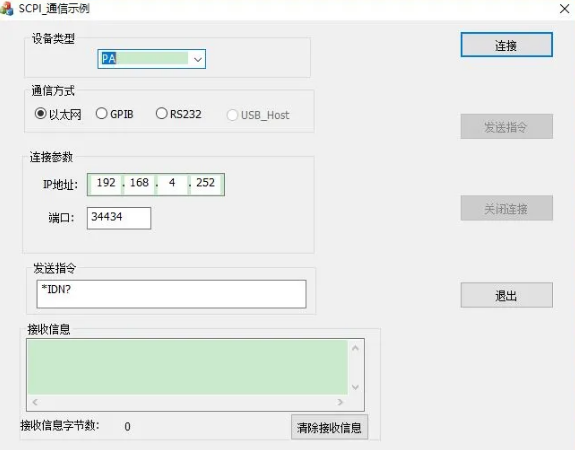Select the 以太网 radio button
Viewport: 575px width, 450px height.
click(40, 113)
